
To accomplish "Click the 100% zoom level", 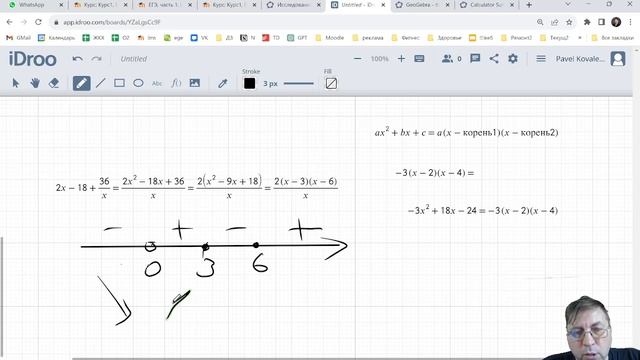I will click(379, 59).
